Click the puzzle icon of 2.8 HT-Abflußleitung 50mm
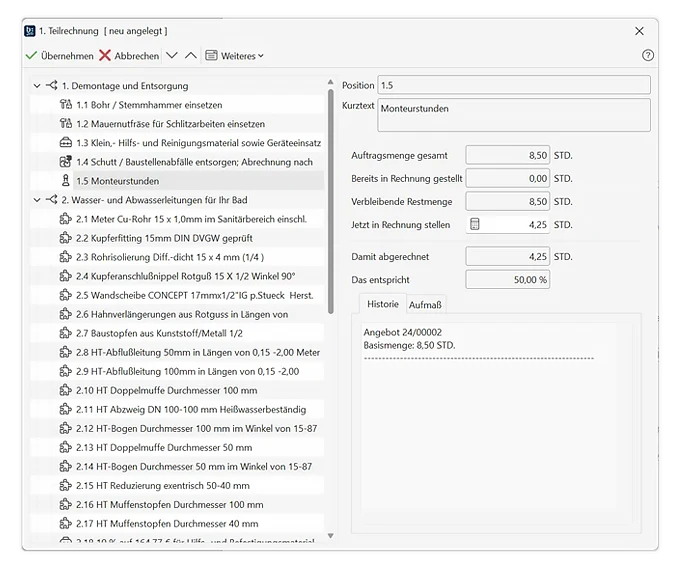This screenshot has width=678, height=567. [x=65, y=352]
